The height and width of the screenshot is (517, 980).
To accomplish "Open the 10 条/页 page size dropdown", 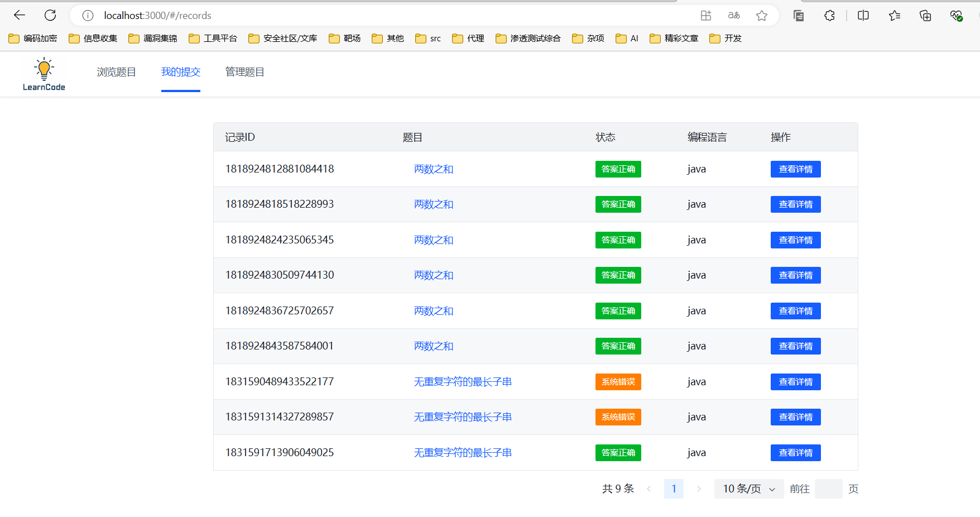I will click(x=748, y=489).
